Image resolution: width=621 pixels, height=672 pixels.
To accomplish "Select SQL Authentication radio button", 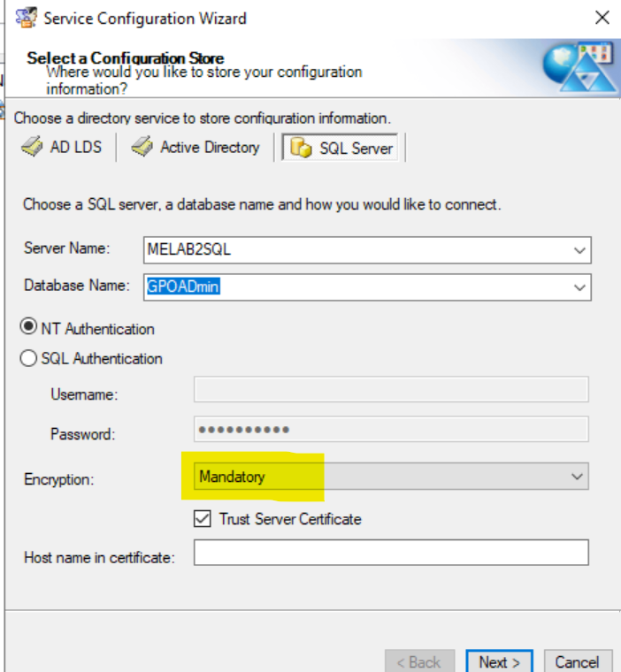I will [x=28, y=359].
